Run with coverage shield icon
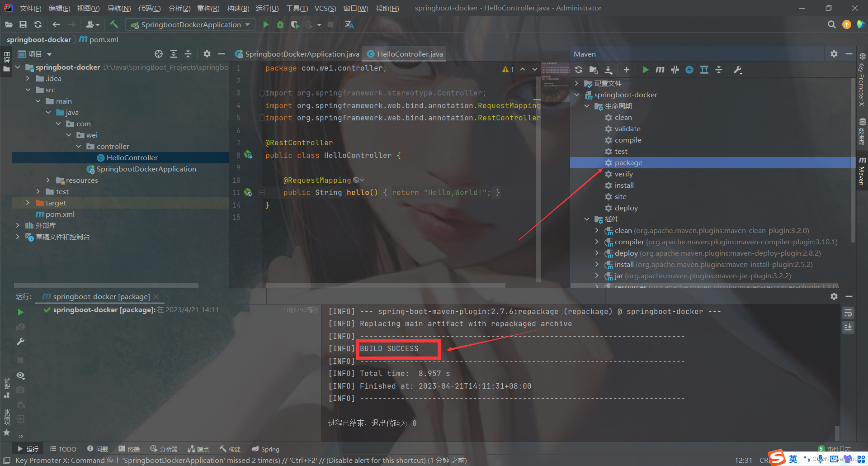Image resolution: width=868 pixels, height=466 pixels. point(295,24)
